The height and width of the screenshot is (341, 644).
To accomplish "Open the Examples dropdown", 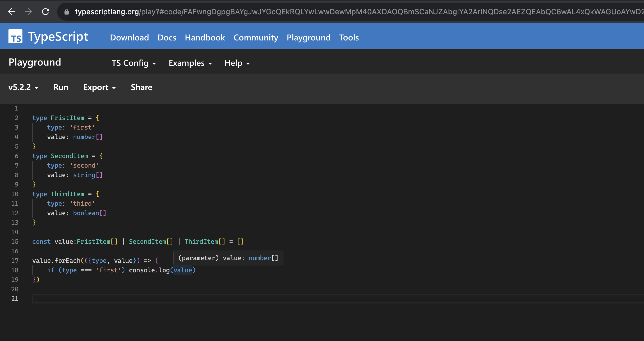I will coord(190,63).
